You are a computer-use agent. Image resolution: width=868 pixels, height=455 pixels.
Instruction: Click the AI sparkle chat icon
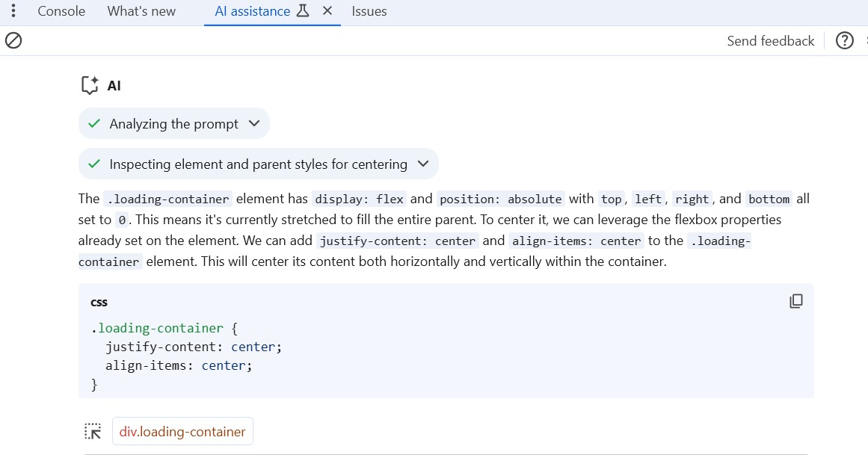(90, 85)
